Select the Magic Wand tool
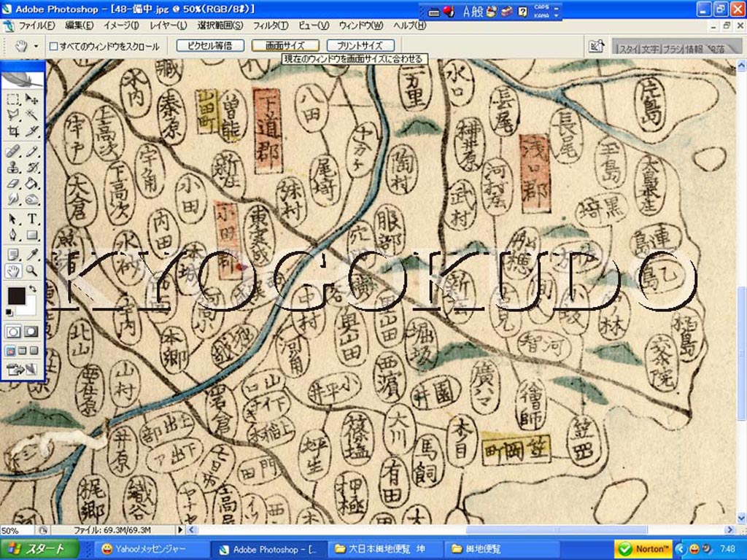Screen dimensions: 747x560 click(31, 114)
